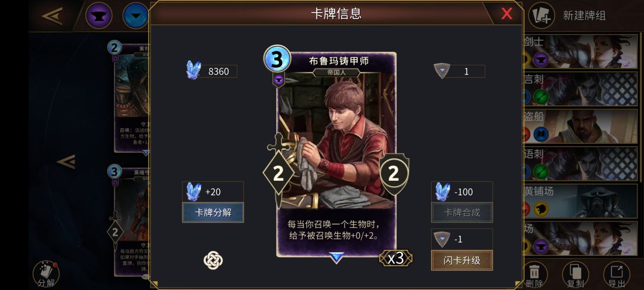Tap the 导出 export deck icon
This screenshot has height=290, width=644.
click(617, 274)
